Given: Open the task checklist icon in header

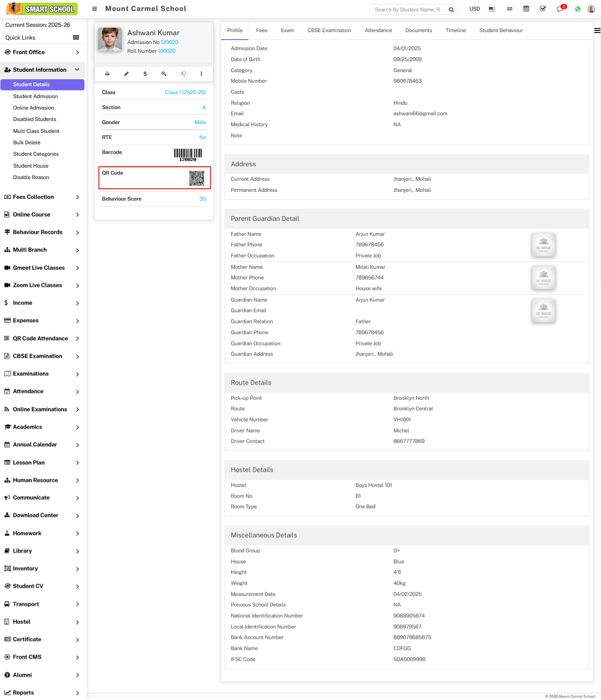Looking at the screenshot, I should coord(543,9).
